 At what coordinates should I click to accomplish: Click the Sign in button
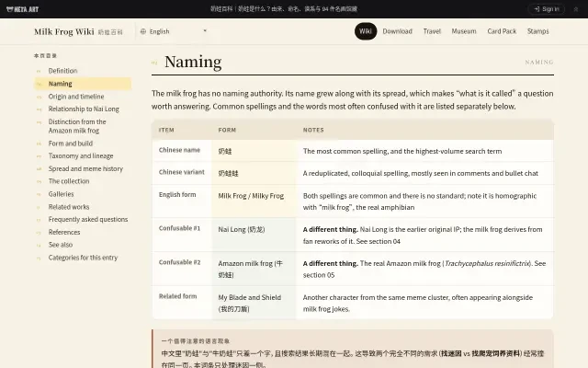click(x=547, y=9)
